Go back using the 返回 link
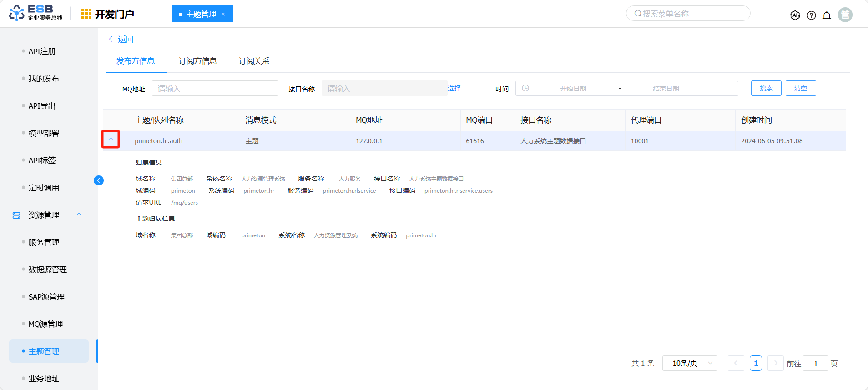Viewport: 868px width, 390px height. (121, 39)
